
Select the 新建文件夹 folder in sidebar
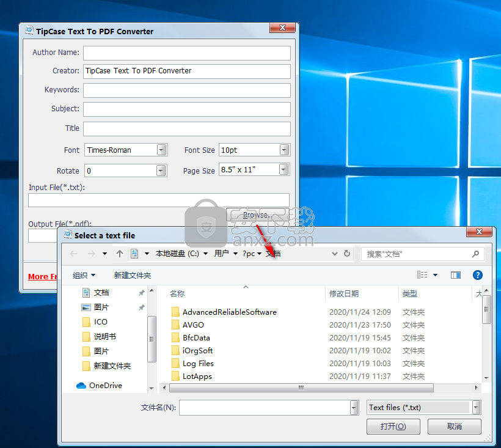point(106,366)
